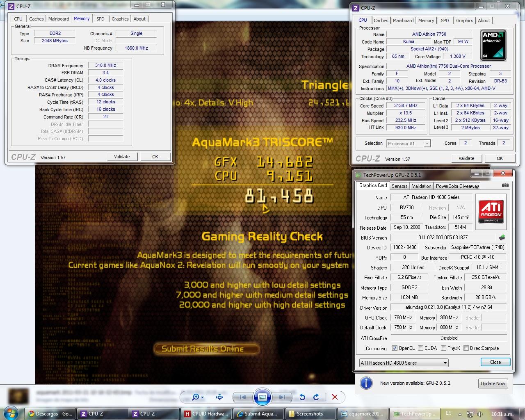This screenshot has height=420, width=525.
Task: Click the GPU-Z screenshot camera icon
Action: tap(505, 185)
